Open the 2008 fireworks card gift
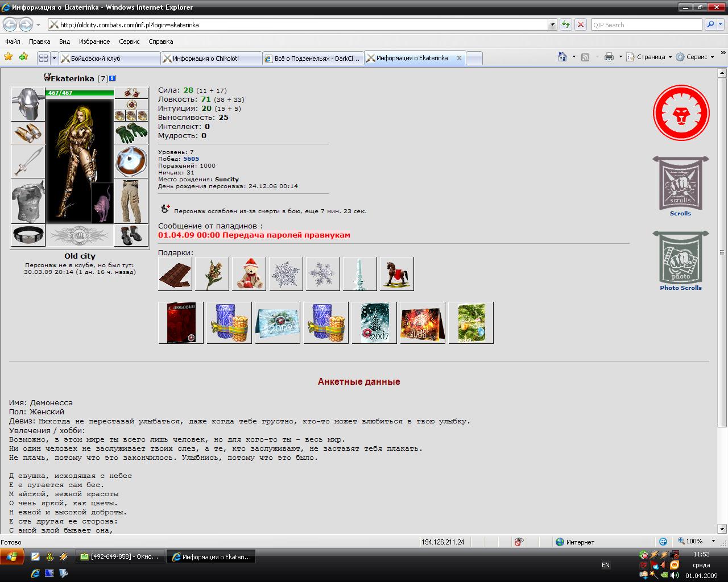The width and height of the screenshot is (728, 582). click(x=423, y=323)
